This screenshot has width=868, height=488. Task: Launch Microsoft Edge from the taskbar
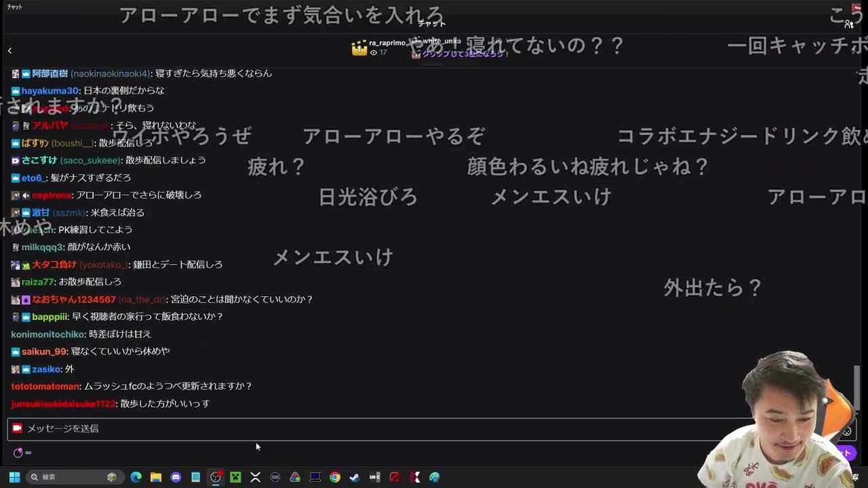(136, 477)
